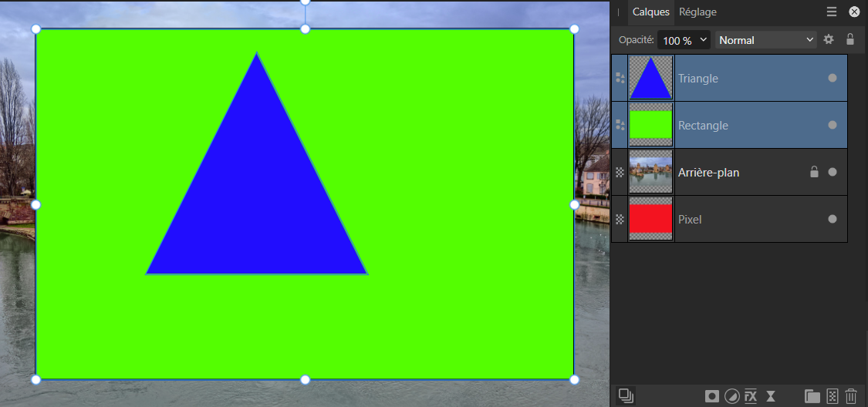Switch to the Réglage tab

tap(697, 12)
